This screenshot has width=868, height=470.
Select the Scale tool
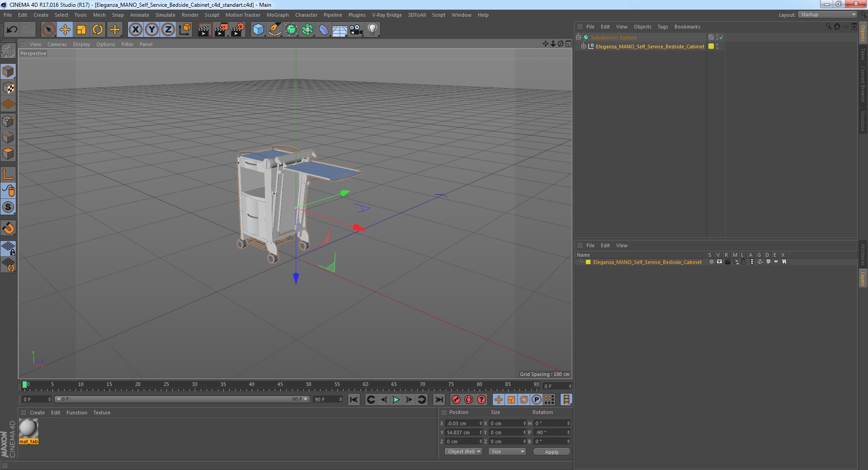point(81,30)
